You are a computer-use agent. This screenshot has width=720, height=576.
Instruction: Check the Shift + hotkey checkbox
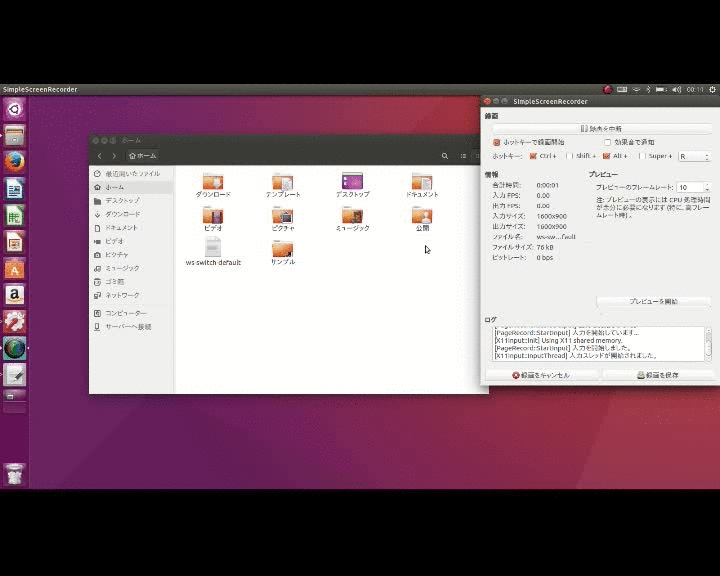(570, 156)
